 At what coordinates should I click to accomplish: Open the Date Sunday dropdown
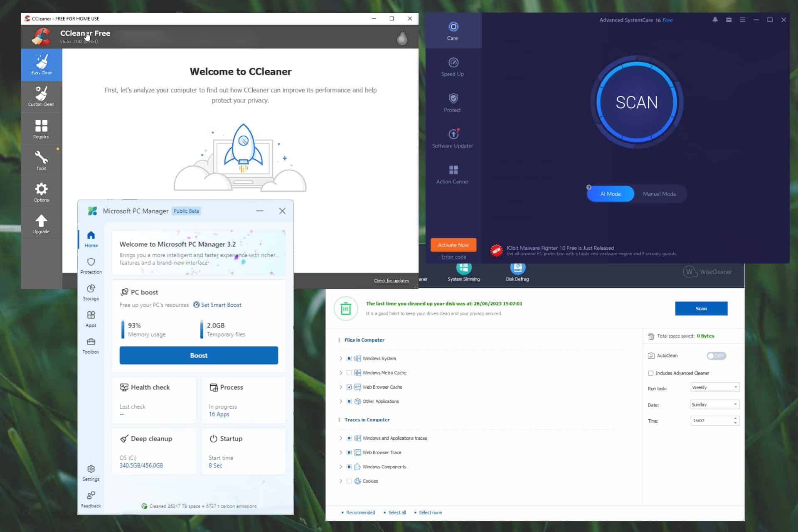(x=715, y=404)
